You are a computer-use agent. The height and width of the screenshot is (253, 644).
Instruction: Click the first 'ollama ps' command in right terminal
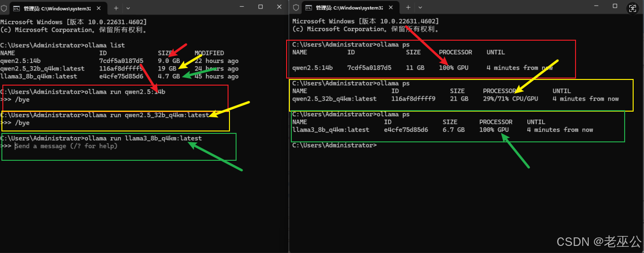[393, 44]
